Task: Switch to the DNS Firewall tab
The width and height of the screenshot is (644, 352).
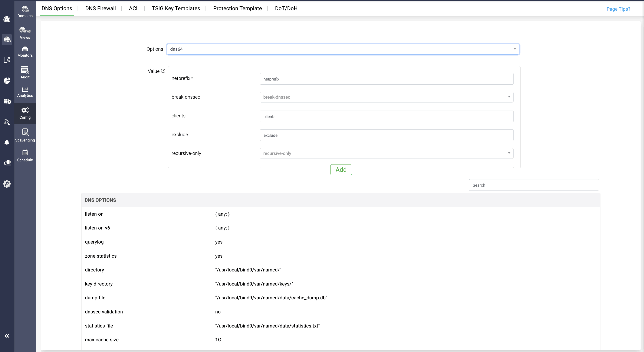Action: (100, 8)
